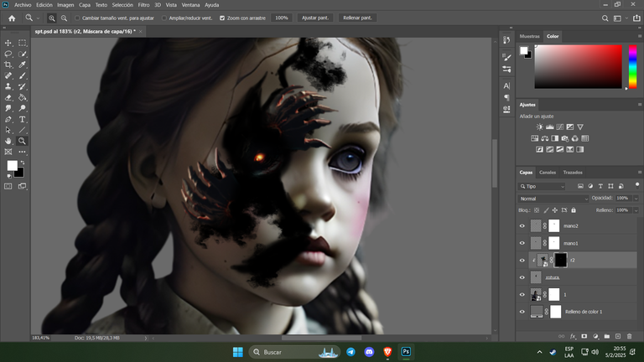The height and width of the screenshot is (362, 644).
Task: Switch to the Trazados tab
Action: click(x=573, y=173)
